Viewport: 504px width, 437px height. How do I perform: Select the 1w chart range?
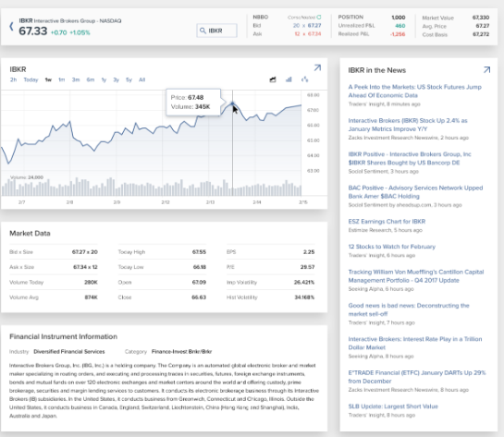click(x=48, y=79)
